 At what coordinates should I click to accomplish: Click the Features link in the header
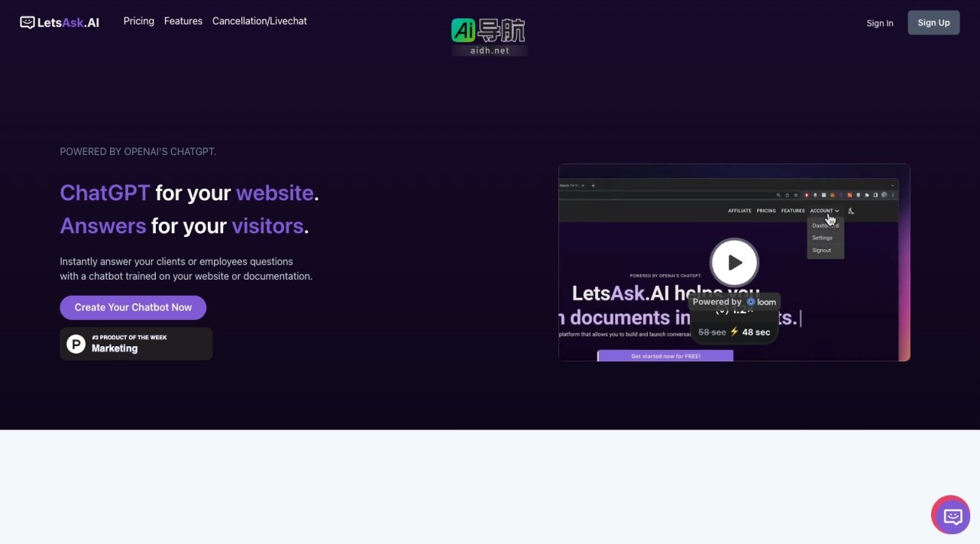183,21
